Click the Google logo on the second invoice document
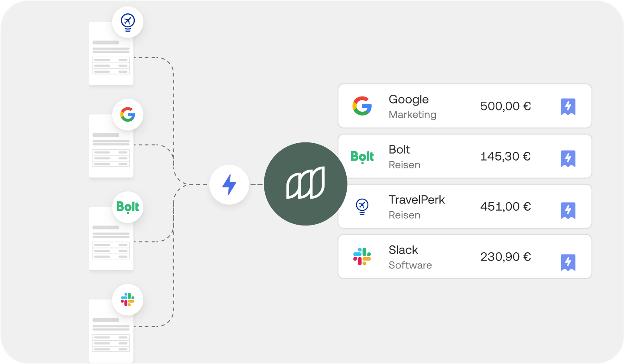 pos(128,115)
